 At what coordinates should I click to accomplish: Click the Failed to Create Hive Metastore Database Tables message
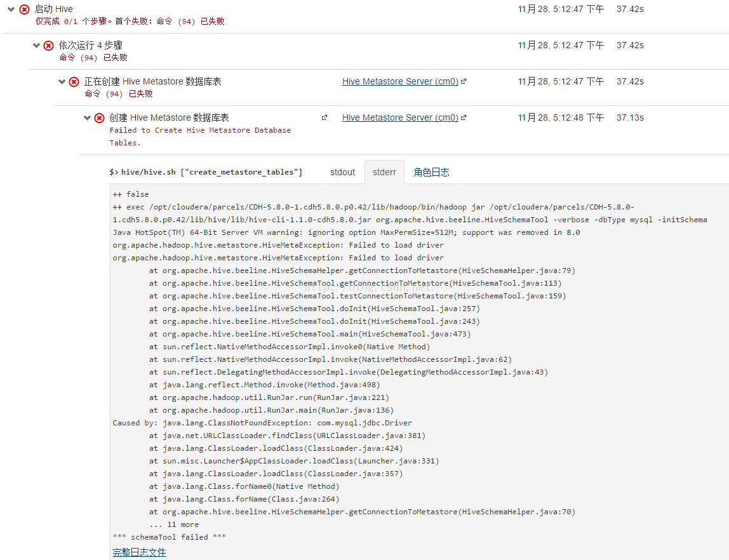(201, 137)
